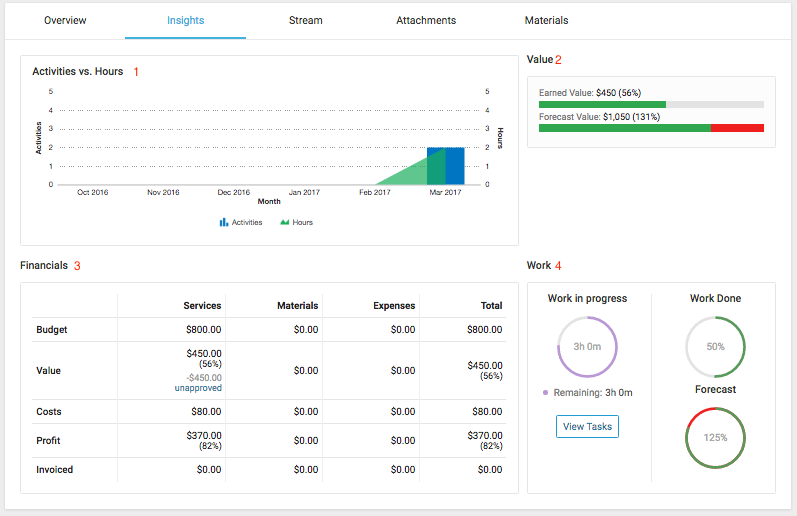Click the Work Done 50% donut chart

(715, 347)
